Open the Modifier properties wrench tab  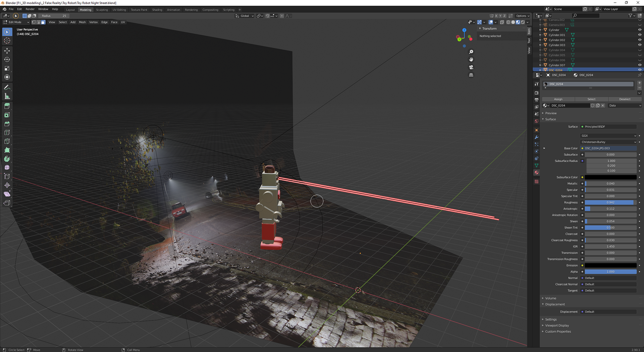point(536,137)
